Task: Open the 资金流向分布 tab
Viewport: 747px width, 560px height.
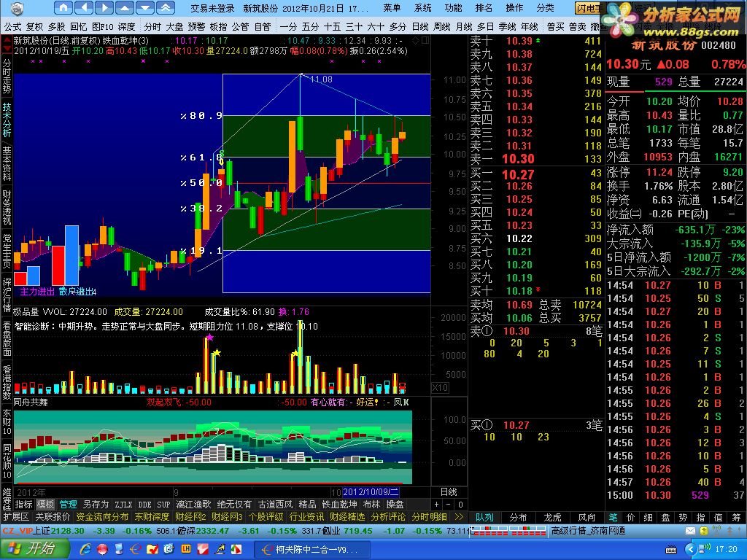Action: tap(102, 517)
